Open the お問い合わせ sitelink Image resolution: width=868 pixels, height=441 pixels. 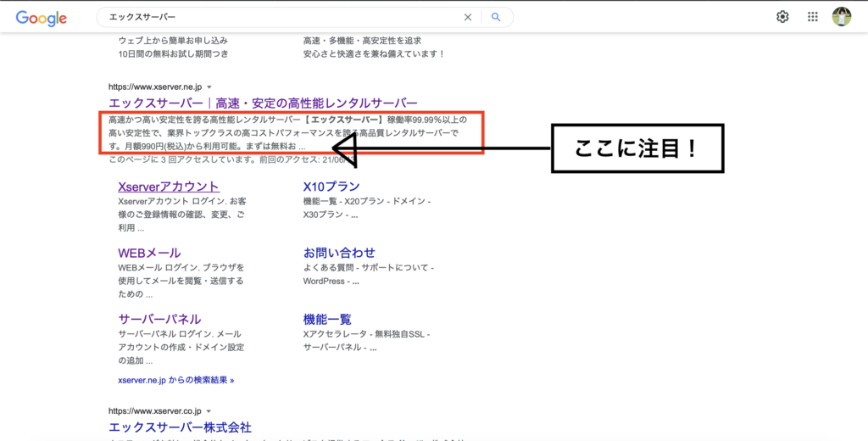point(339,254)
